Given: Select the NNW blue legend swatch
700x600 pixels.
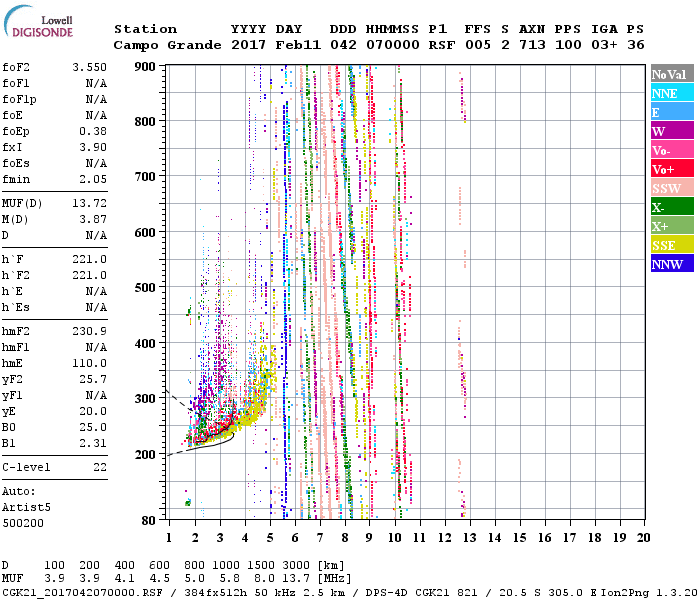Looking at the screenshot, I should tap(672, 264).
